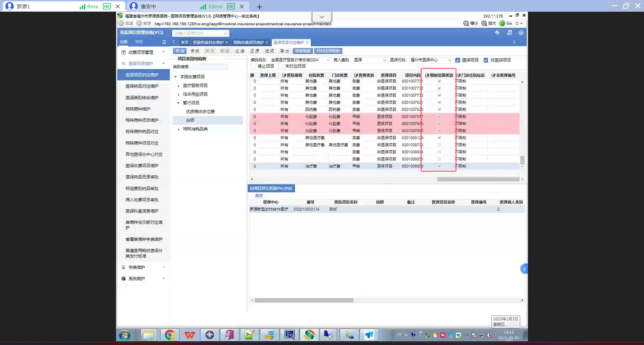
Task: Collapse the 医保项目维护 sidebar group
Action: tap(163, 63)
